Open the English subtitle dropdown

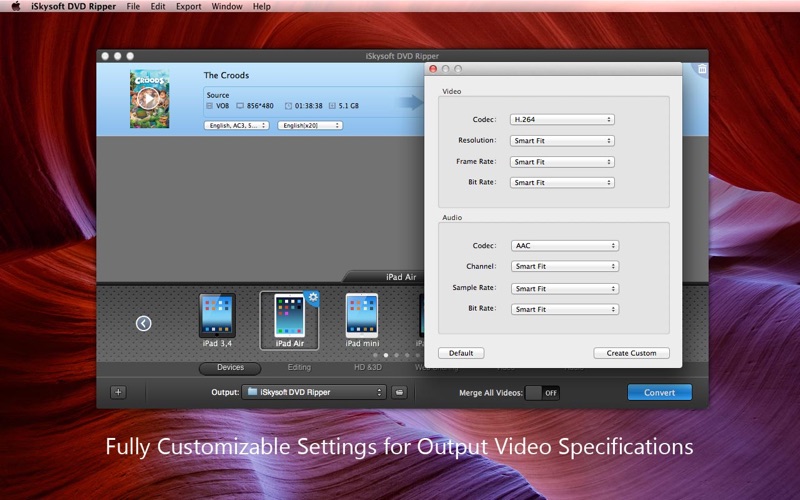tap(310, 125)
